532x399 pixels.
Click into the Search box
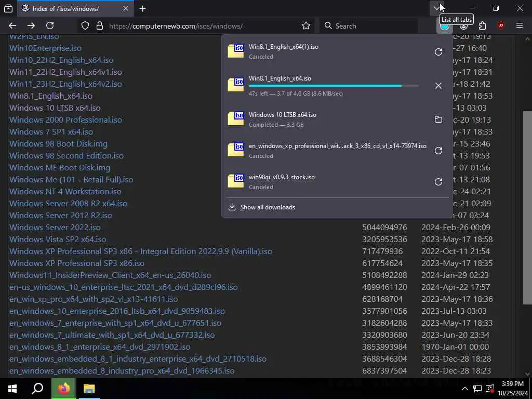368,26
